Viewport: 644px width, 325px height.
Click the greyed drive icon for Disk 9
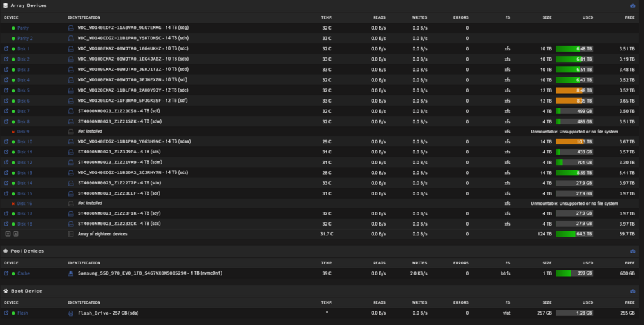coord(71,132)
